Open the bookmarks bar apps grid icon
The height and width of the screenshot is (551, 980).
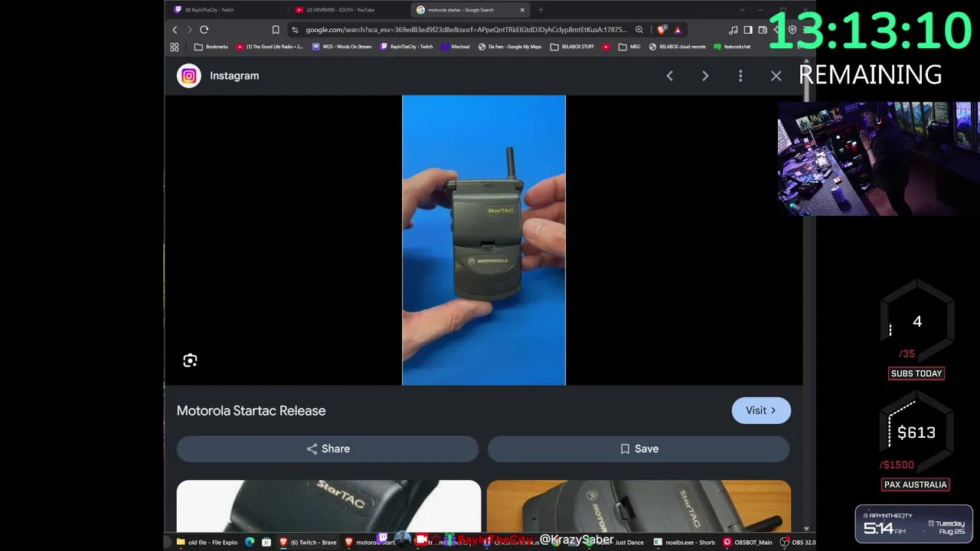(175, 47)
